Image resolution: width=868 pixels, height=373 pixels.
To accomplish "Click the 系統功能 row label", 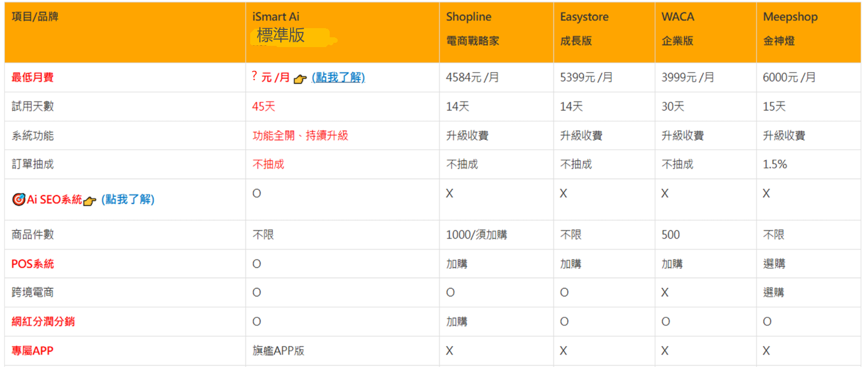I will tap(32, 136).
